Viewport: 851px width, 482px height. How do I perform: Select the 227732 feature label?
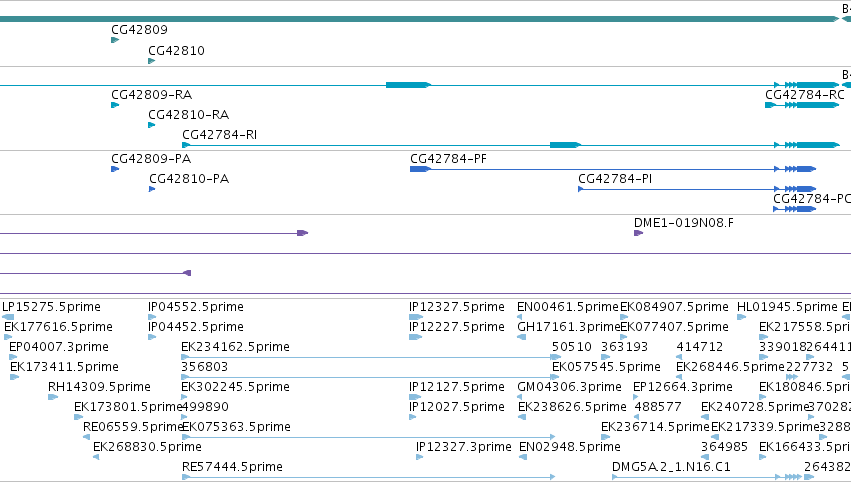809,367
